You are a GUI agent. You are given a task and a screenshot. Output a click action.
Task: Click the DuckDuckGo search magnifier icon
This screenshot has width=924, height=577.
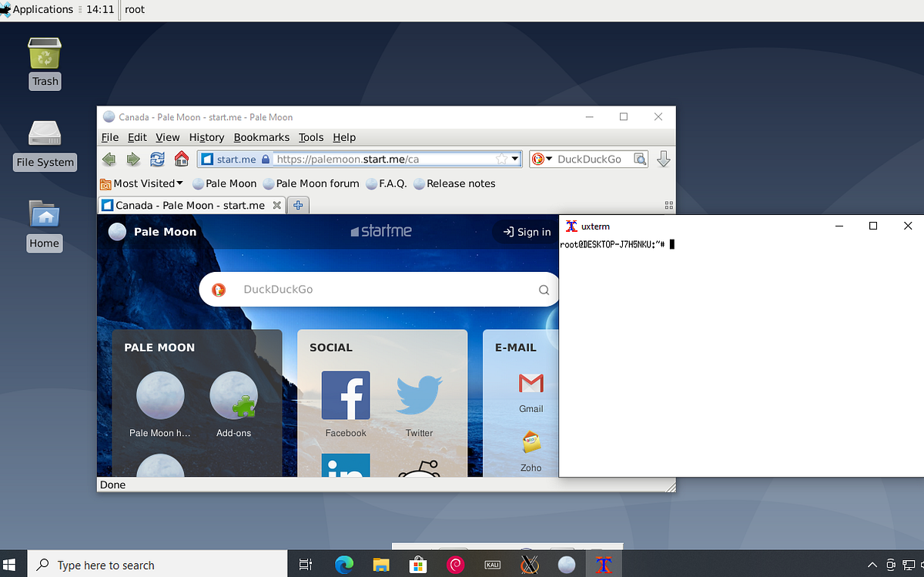pyautogui.click(x=640, y=159)
